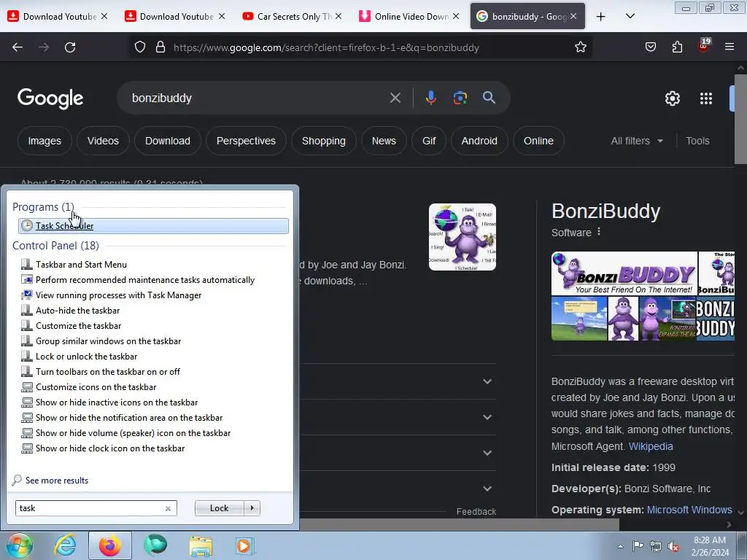Open the All filters dropdown

click(637, 141)
